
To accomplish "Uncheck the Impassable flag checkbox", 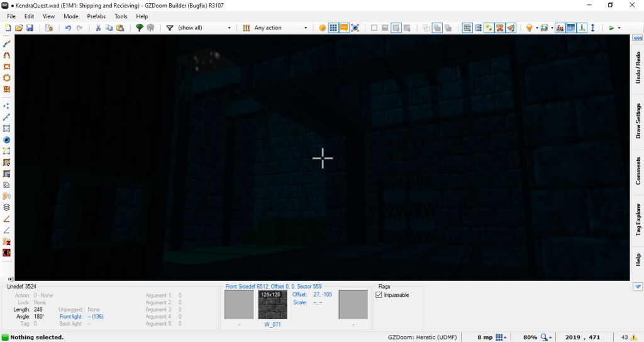I will coord(379,295).
